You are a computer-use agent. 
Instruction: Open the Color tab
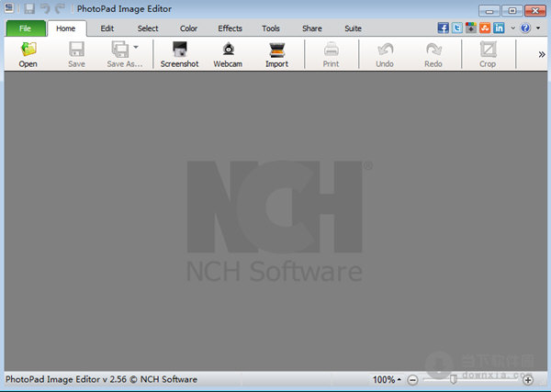tap(188, 28)
